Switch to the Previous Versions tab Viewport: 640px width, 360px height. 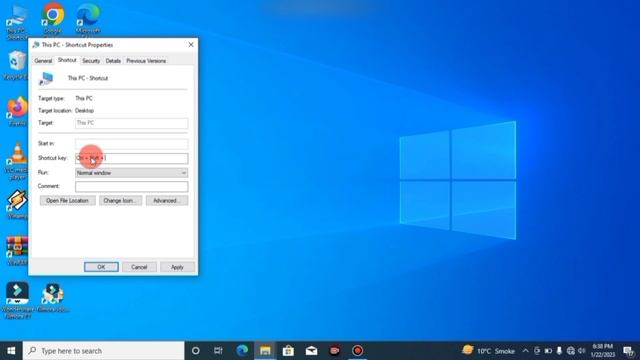[x=146, y=61]
